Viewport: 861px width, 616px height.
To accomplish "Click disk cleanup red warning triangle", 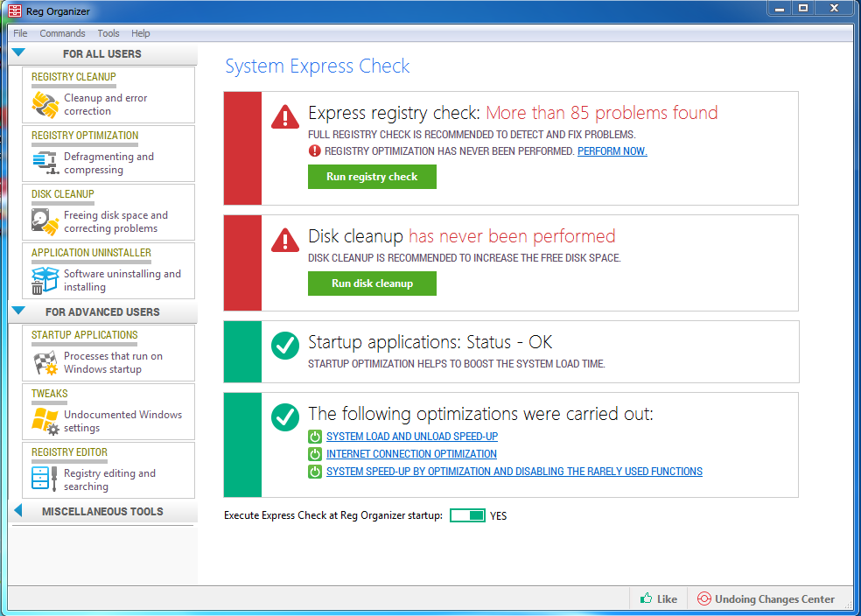I will 285,240.
